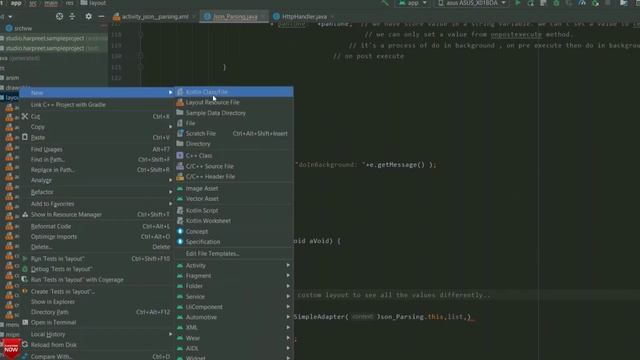Expand the AIDL submenu arrow

pos(288,348)
